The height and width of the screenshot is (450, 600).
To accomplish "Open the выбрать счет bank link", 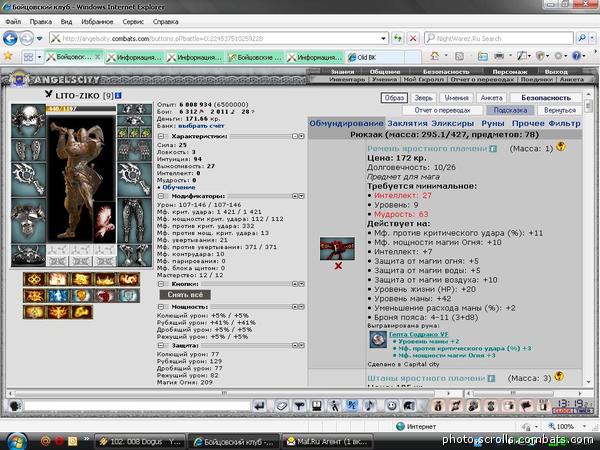I will [201, 126].
